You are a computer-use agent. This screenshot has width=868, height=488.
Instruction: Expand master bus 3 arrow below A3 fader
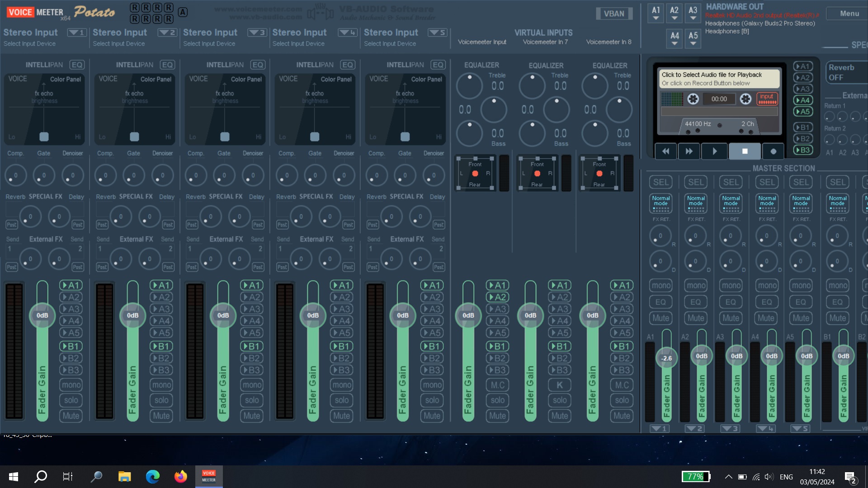click(730, 428)
